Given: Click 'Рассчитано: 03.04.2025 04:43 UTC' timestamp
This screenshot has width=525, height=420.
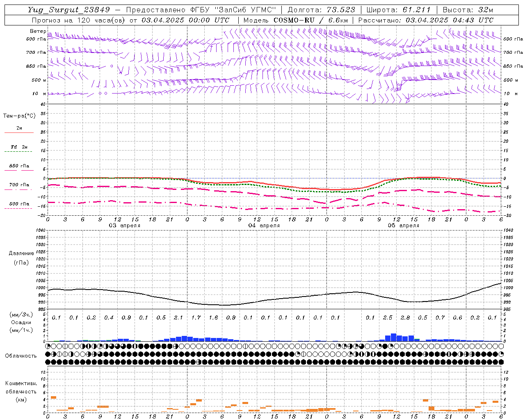Looking at the screenshot, I should [x=426, y=20].
